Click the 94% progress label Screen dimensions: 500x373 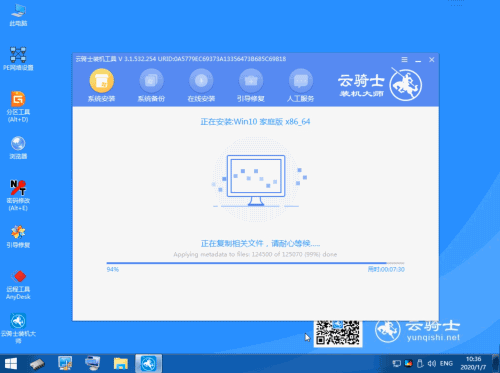tap(113, 269)
